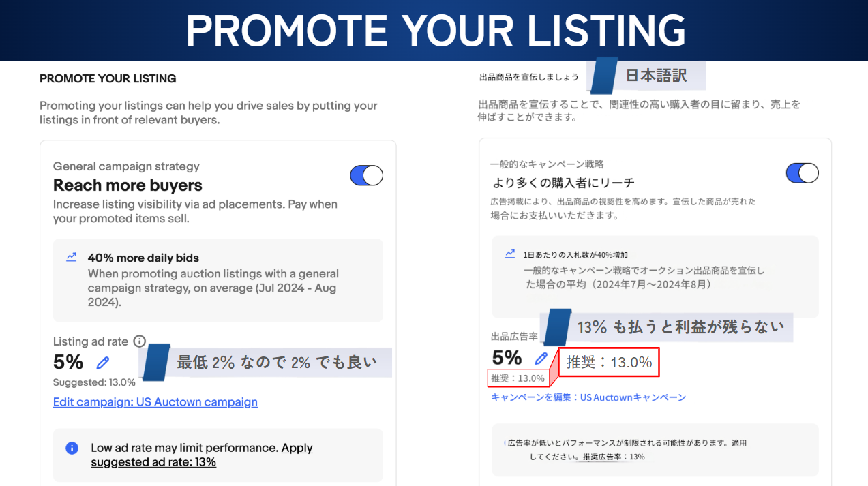Open the キャンペーンを編集:US Auctownキャンペーン link

[588, 397]
